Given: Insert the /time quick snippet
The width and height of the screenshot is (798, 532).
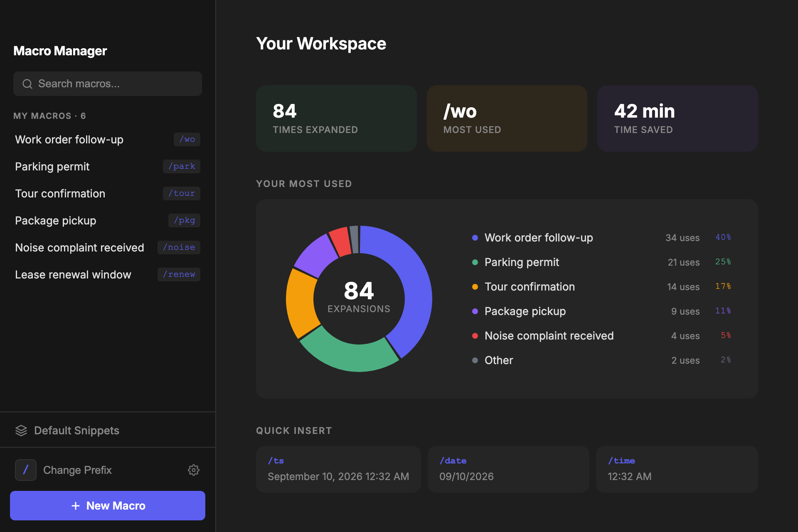Looking at the screenshot, I should [677, 469].
